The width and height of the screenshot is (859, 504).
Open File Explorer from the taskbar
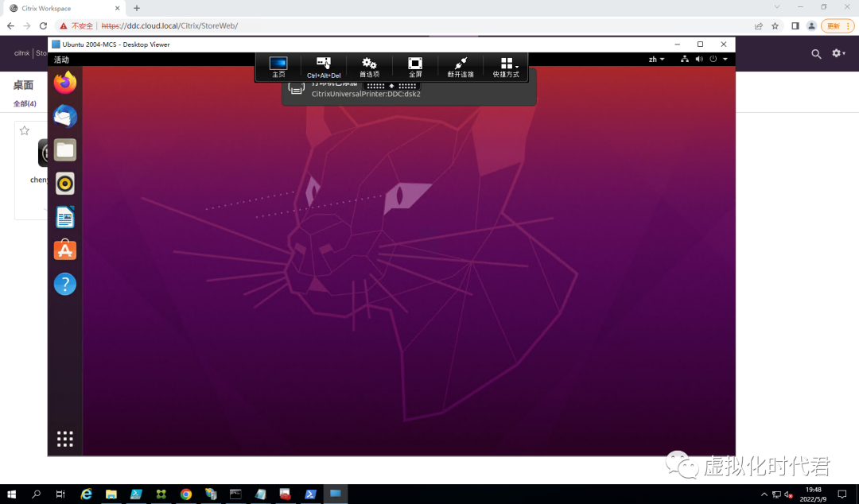[x=111, y=494]
